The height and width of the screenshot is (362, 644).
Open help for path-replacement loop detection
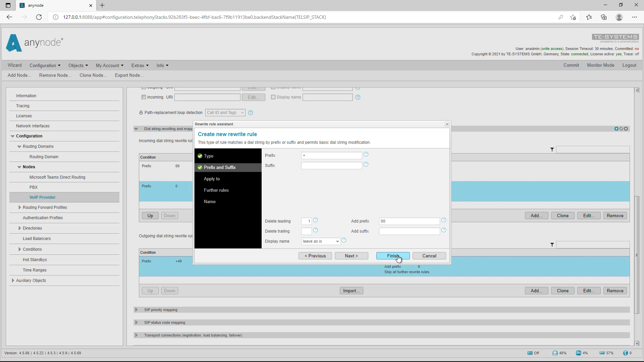(251, 113)
